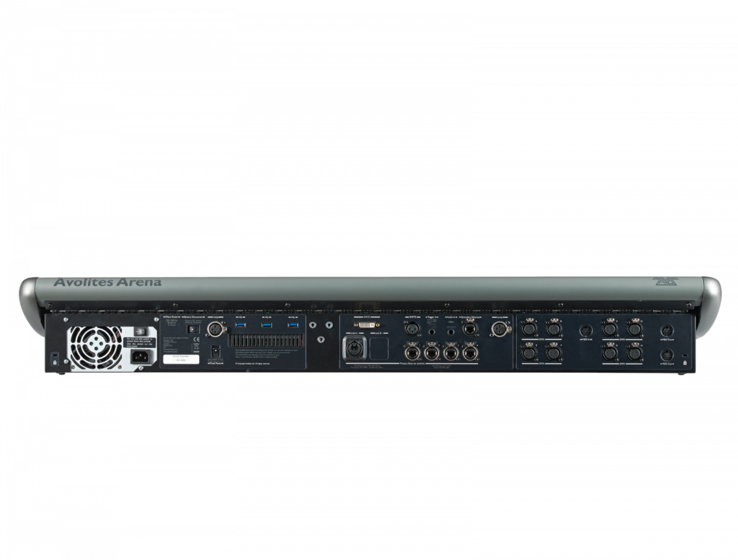Viewport: 738px width, 560px height.
Task: Select the SMPTE XLR input
Action: (413, 329)
